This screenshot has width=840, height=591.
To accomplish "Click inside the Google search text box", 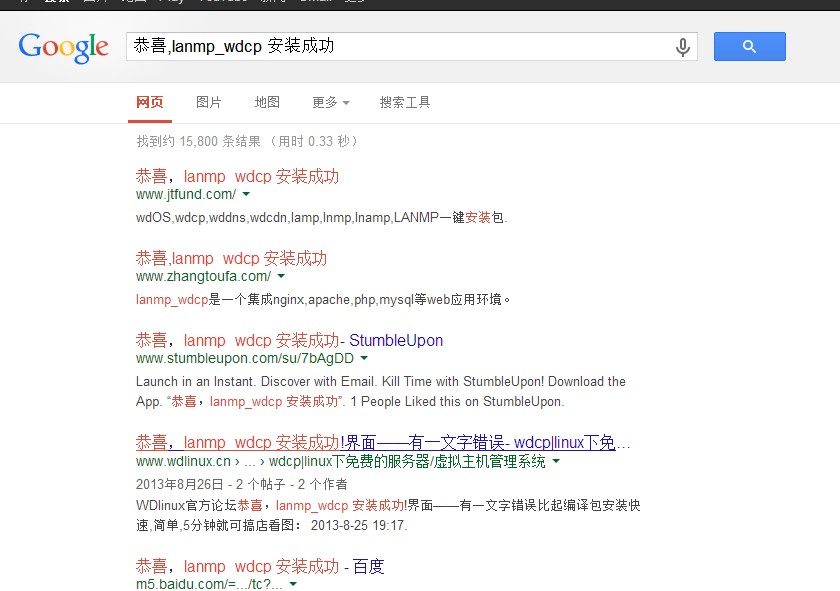I will [x=400, y=46].
